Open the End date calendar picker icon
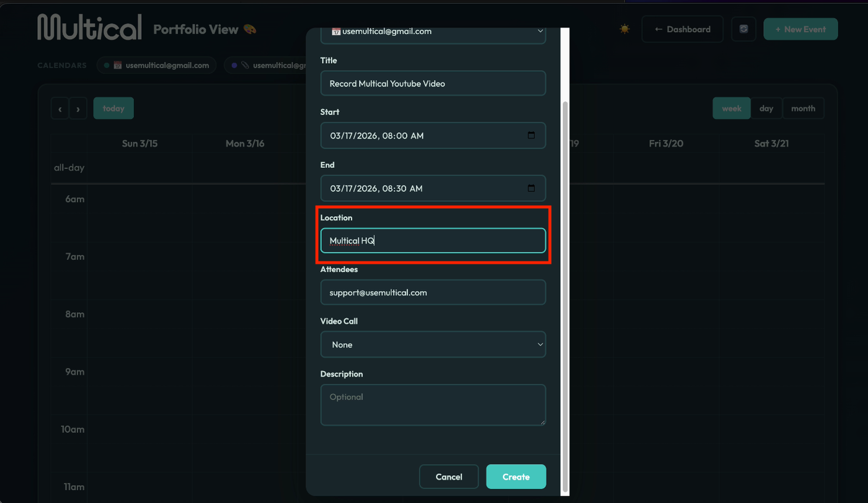Image resolution: width=868 pixels, height=503 pixels. (531, 188)
